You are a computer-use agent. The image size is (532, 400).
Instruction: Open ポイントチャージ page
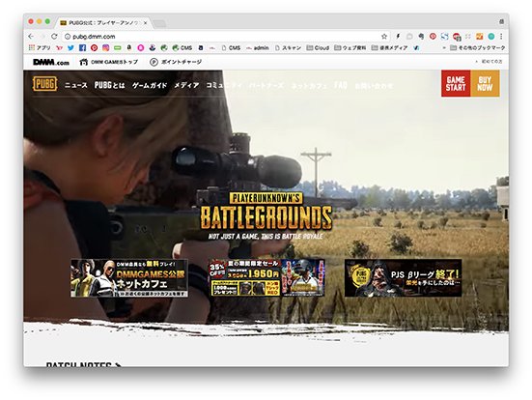[176, 62]
